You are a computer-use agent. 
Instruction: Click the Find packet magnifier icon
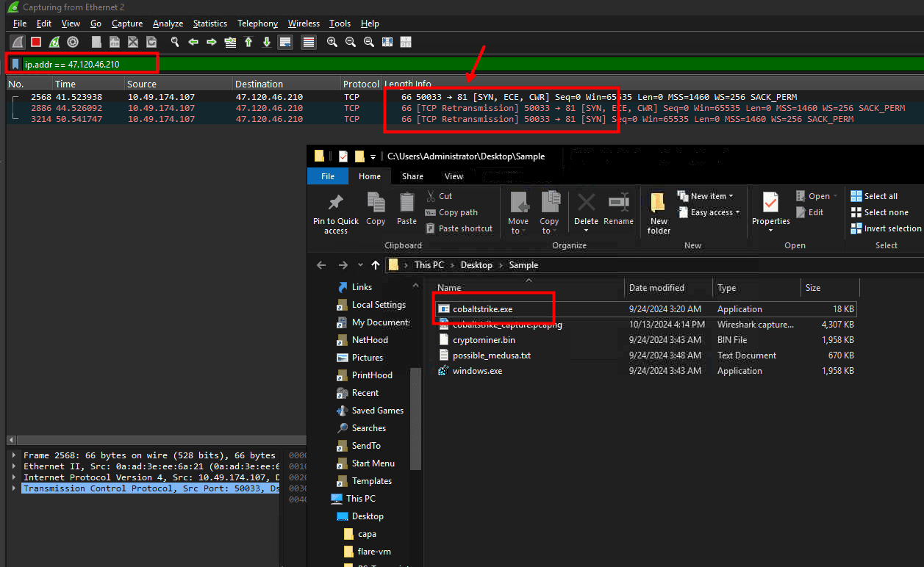[175, 42]
